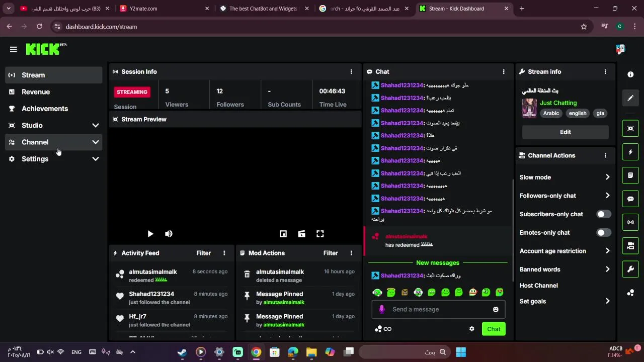Open Activity Feed three-dot menu
The width and height of the screenshot is (644, 362).
(x=224, y=253)
